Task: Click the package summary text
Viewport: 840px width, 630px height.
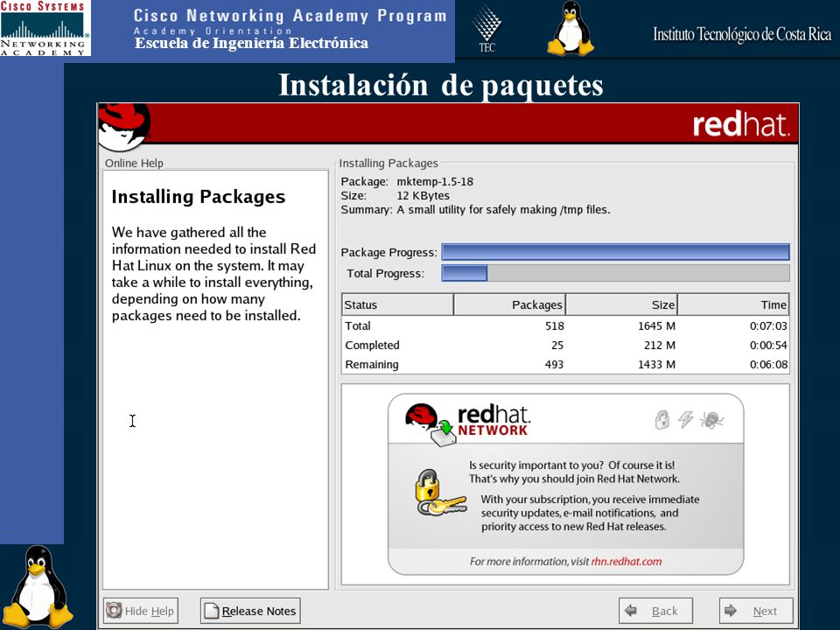Action: 504,209
